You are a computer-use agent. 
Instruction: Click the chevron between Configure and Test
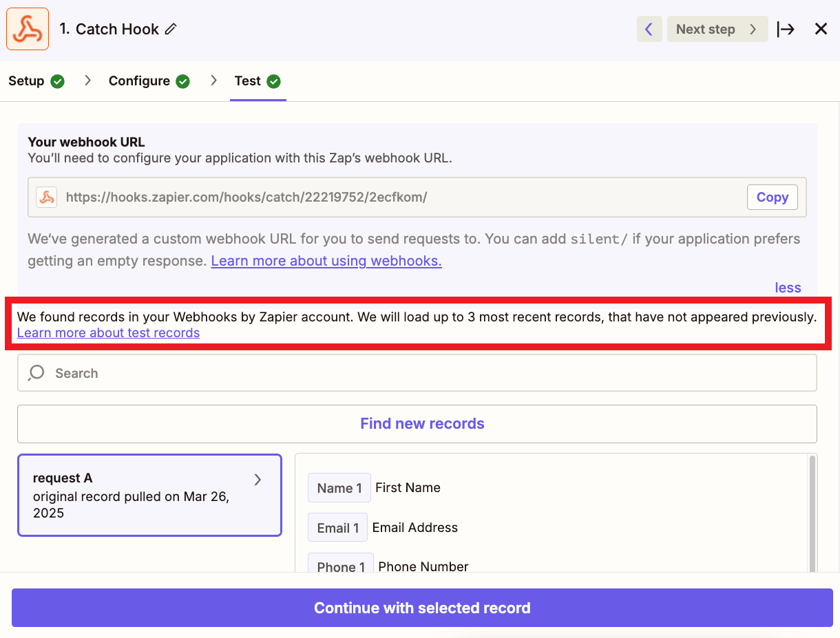[x=213, y=81]
